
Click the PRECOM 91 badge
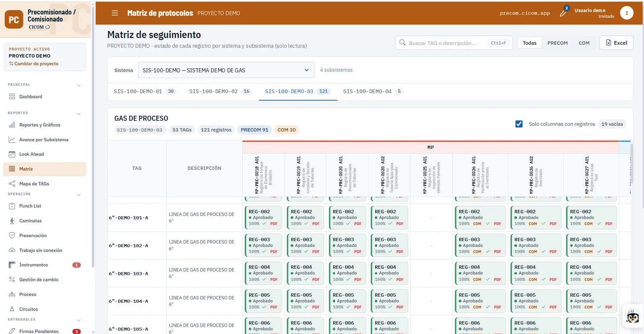254,130
